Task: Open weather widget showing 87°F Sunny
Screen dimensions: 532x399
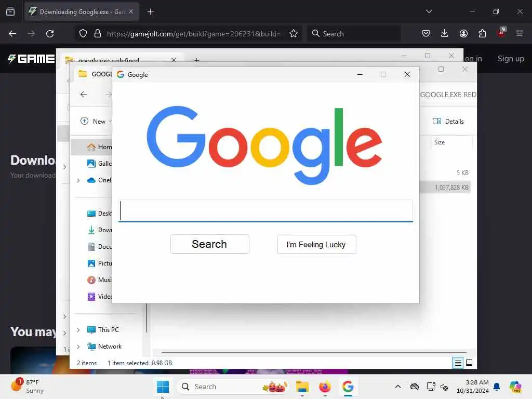Action: (28, 387)
